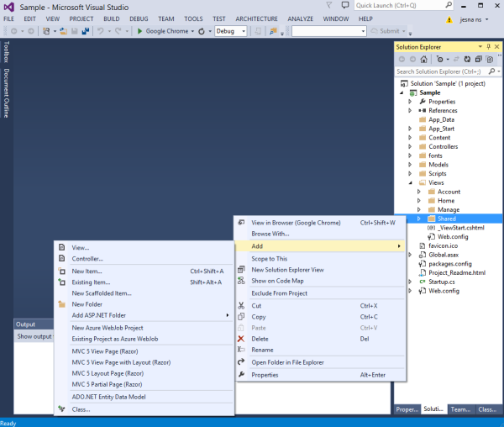Click Open Folder in File Explorer entry
The width and height of the screenshot is (504, 427).
point(319,362)
